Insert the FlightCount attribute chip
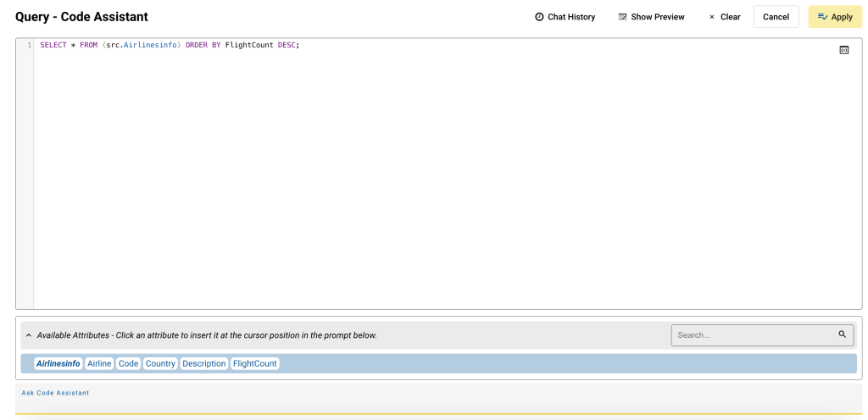Image resolution: width=868 pixels, height=420 pixels. coord(255,363)
